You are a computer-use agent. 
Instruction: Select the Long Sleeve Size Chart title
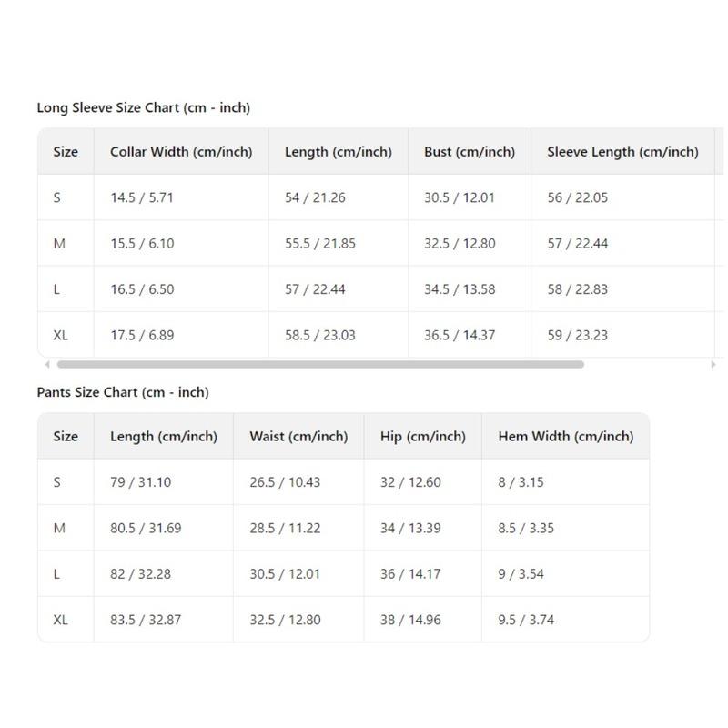pyautogui.click(x=143, y=107)
